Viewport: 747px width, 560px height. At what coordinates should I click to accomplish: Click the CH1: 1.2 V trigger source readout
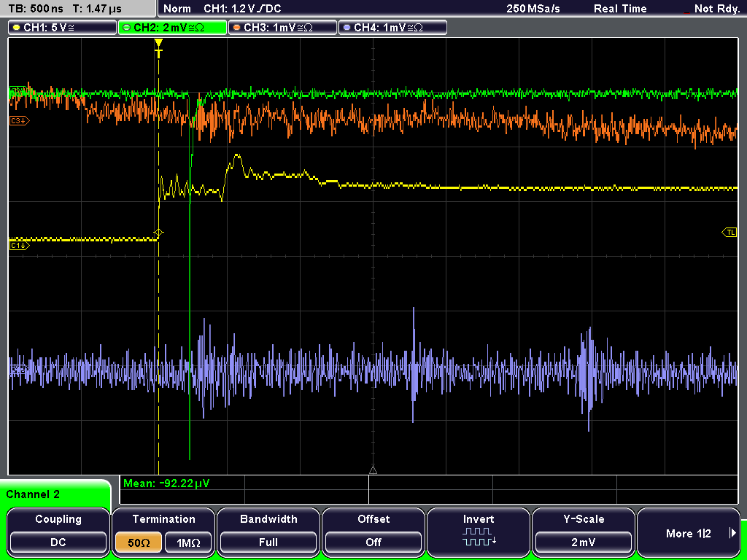tap(242, 9)
